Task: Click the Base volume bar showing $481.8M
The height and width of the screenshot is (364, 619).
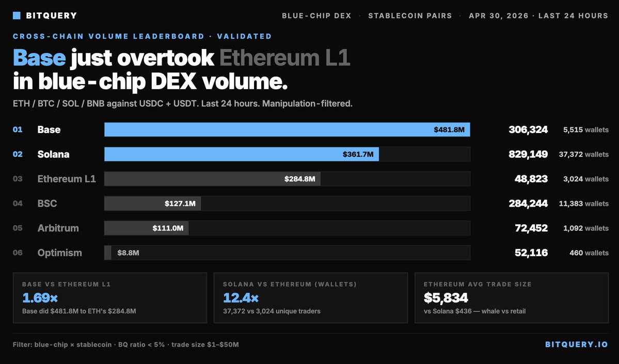Action: (287, 129)
